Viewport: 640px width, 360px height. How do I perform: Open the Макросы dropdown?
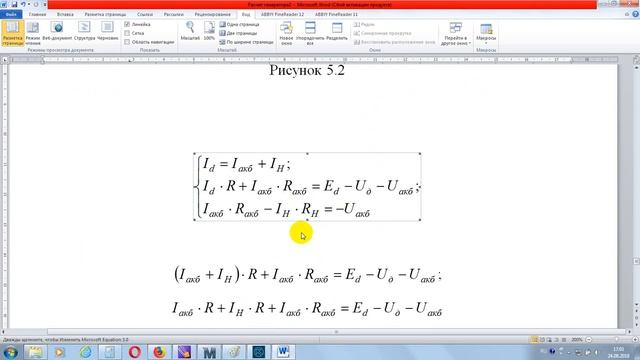[486, 33]
